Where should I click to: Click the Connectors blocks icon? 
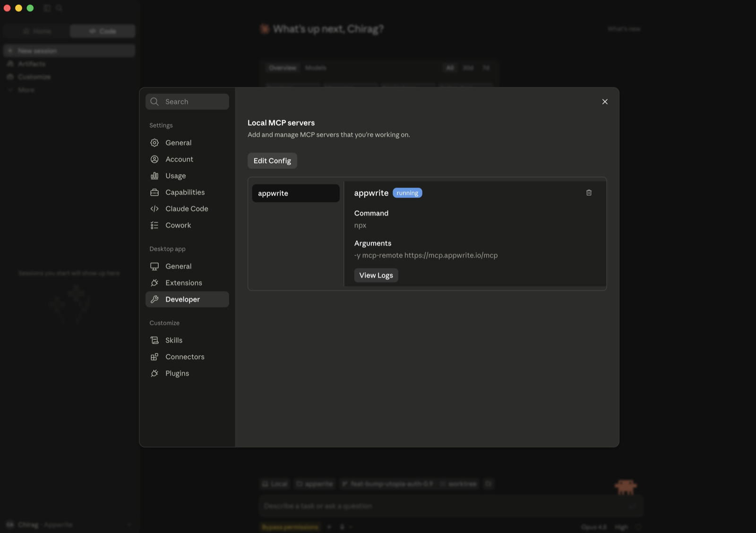click(155, 357)
